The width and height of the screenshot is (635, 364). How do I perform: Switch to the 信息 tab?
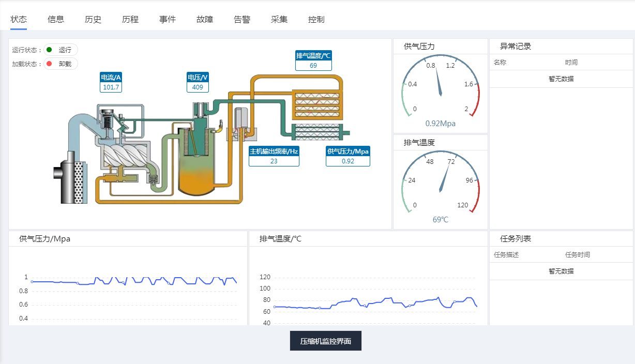point(56,20)
